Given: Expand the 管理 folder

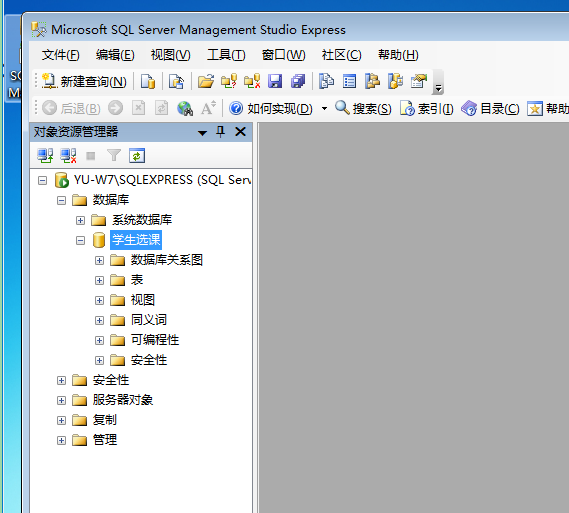Looking at the screenshot, I should (61, 440).
